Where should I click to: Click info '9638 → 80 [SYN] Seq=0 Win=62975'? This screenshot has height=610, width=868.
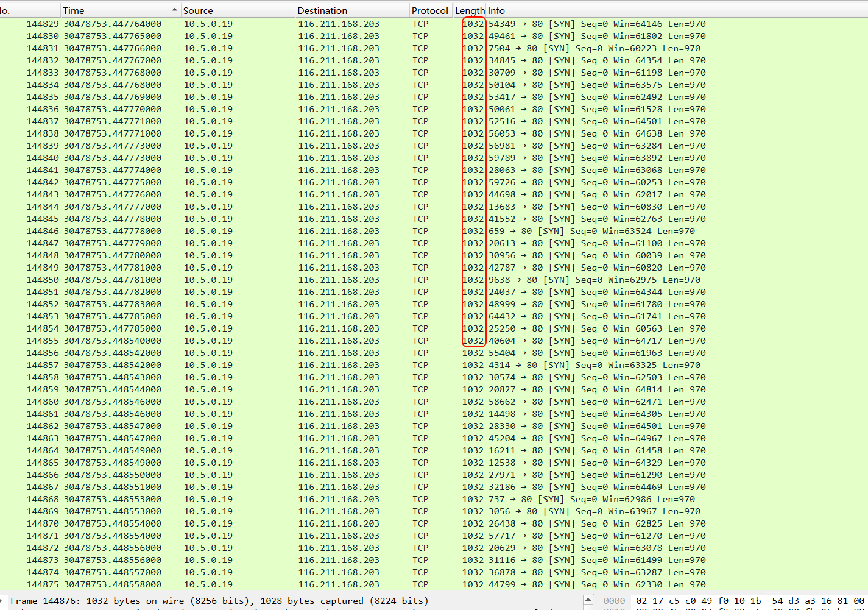573,280
